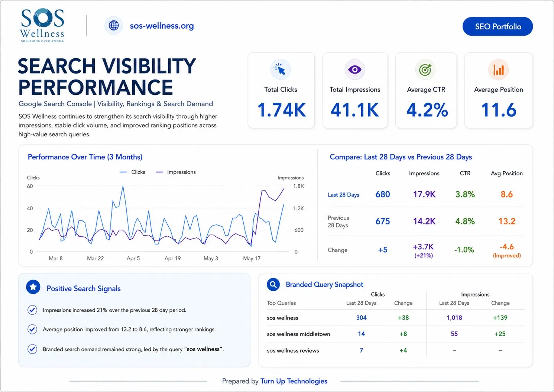Click the SOS Wellness logo
The width and height of the screenshot is (554, 392).
pyautogui.click(x=42, y=25)
